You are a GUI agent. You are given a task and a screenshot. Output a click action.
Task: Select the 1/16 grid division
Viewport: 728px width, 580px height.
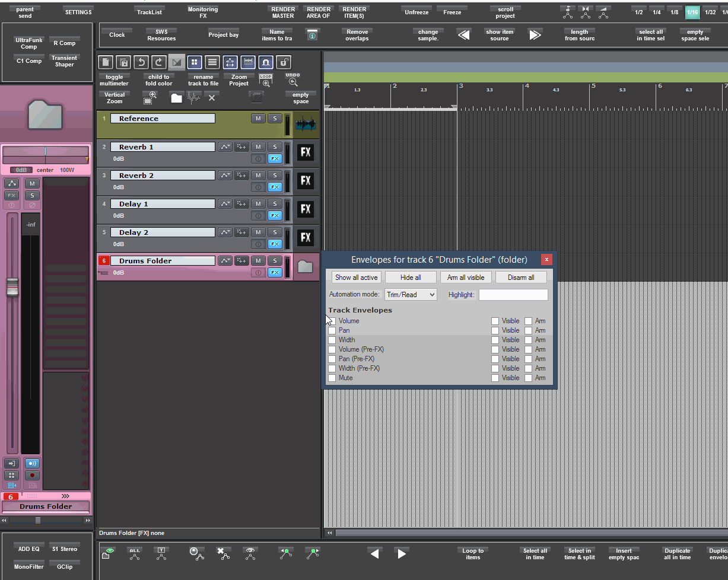692,12
